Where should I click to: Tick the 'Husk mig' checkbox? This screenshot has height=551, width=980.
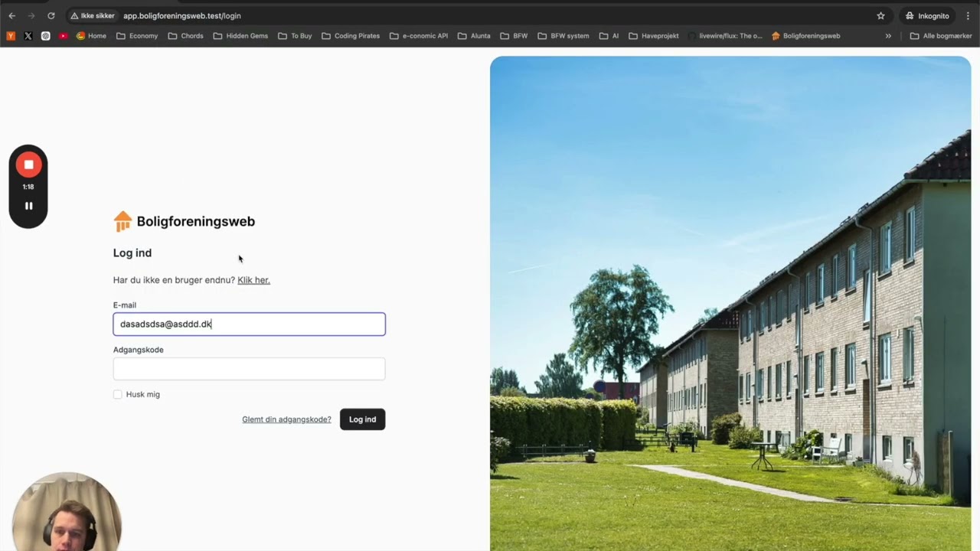point(117,394)
